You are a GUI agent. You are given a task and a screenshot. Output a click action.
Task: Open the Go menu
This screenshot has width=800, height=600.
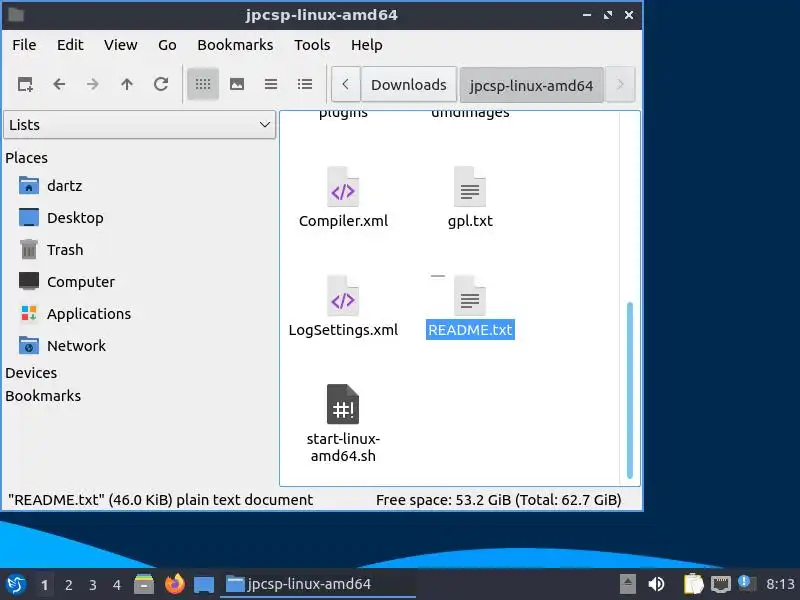pyautogui.click(x=167, y=45)
